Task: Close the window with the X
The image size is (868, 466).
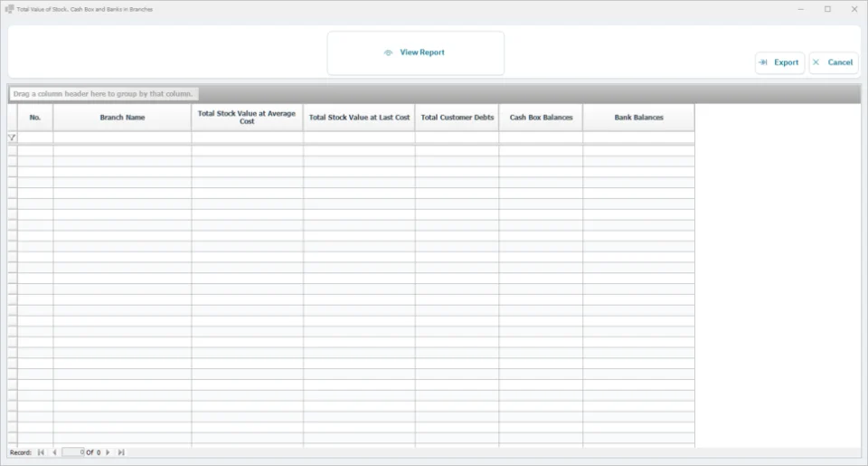Action: pos(854,9)
